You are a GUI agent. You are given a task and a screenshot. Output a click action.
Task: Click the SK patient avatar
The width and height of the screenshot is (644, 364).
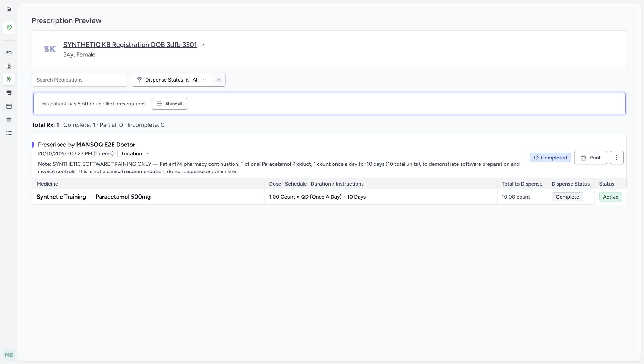(50, 49)
